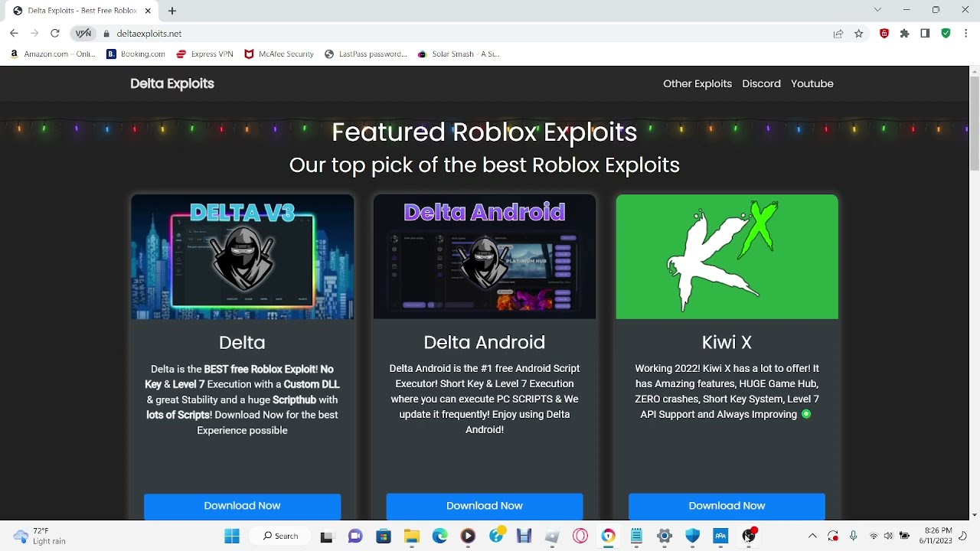Open the Express VPN bookmark

tap(204, 54)
